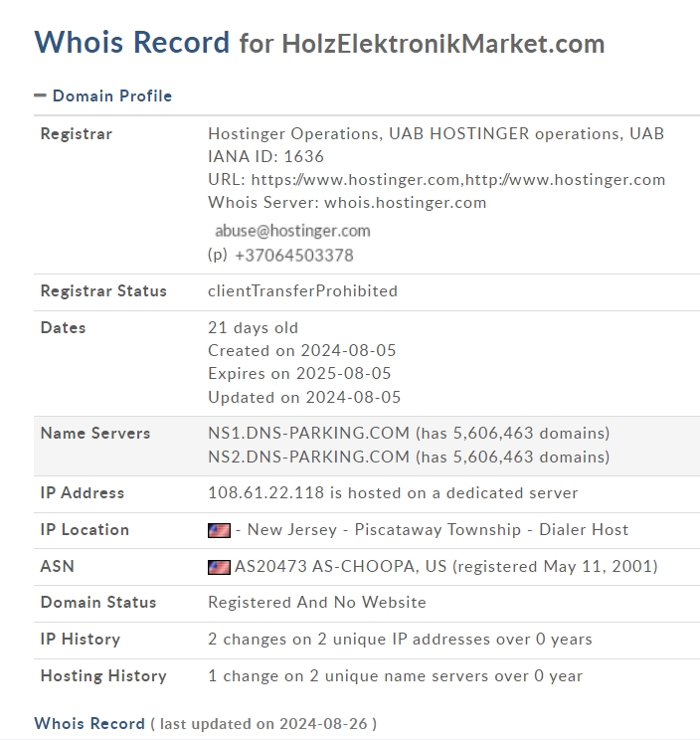
Task: Click the clientTransferProhibited status value
Action: click(x=302, y=291)
